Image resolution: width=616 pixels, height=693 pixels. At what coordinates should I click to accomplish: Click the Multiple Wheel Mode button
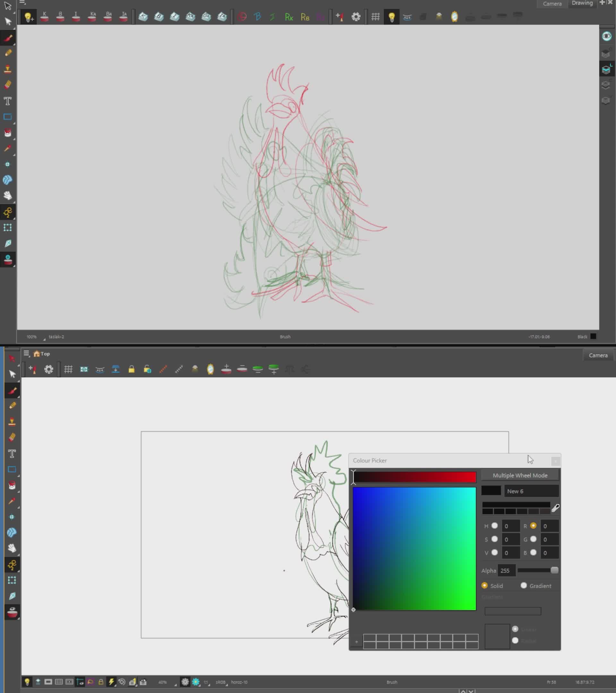(520, 475)
